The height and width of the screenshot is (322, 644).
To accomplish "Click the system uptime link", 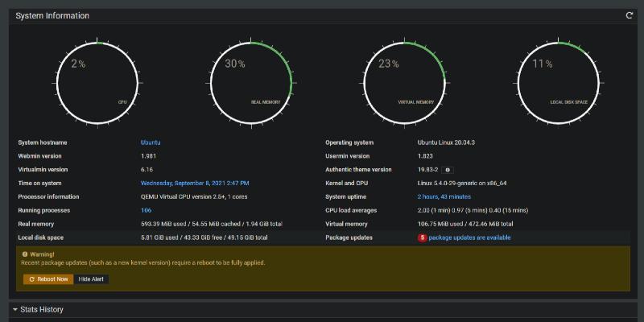I will (444, 196).
